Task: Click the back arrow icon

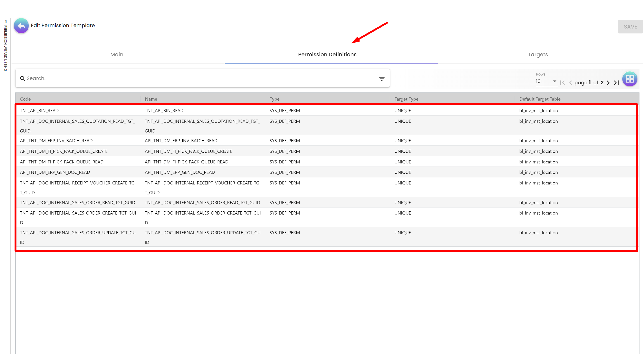Action: (x=21, y=26)
